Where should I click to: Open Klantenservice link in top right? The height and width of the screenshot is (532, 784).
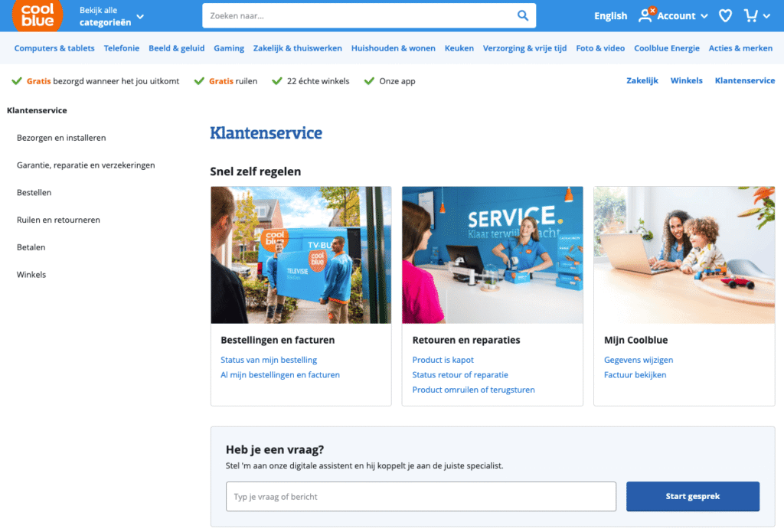point(744,80)
